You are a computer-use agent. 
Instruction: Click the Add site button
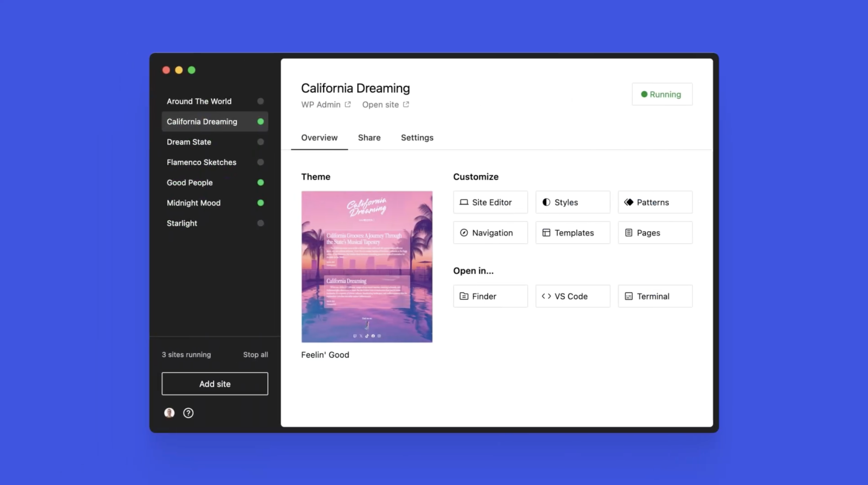(x=215, y=384)
